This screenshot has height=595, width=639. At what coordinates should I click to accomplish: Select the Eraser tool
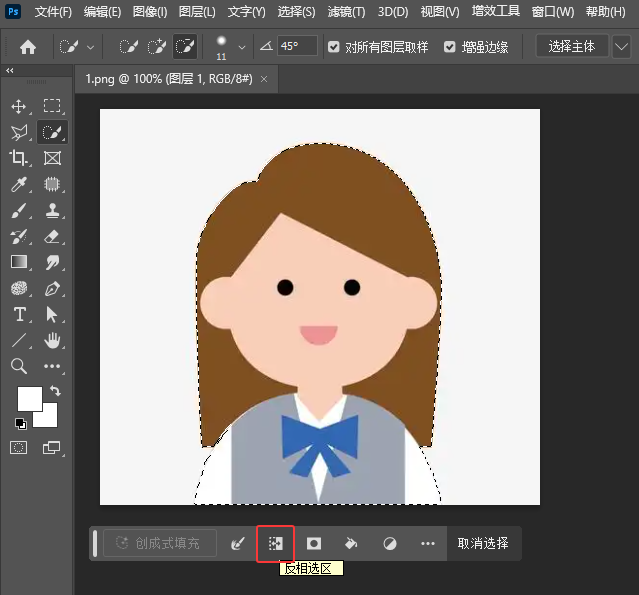52,236
